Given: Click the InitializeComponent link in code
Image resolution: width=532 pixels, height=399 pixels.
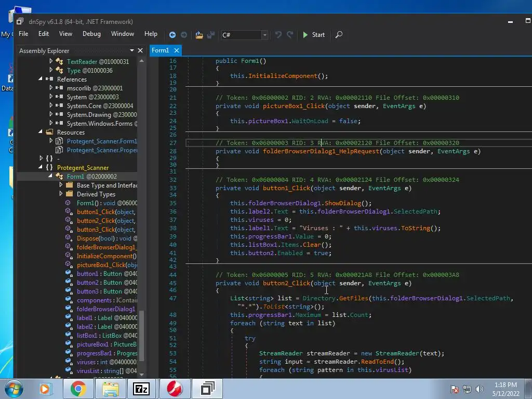Looking at the screenshot, I should tap(282, 76).
